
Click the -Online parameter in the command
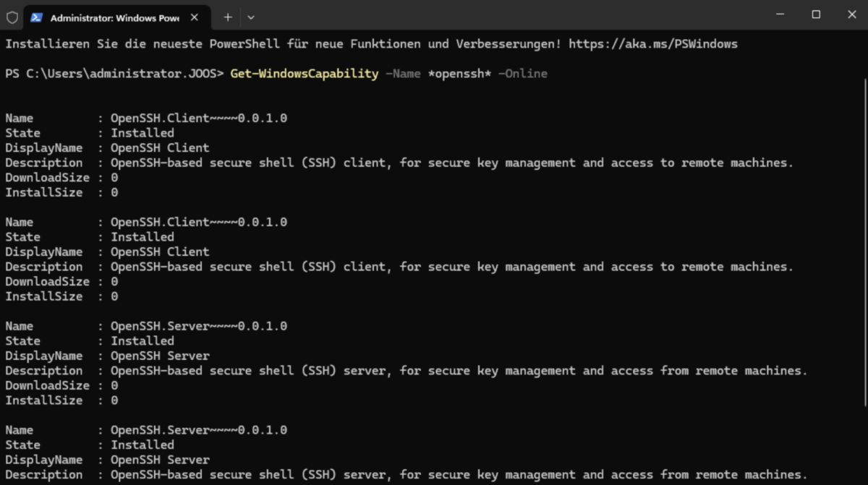522,74
